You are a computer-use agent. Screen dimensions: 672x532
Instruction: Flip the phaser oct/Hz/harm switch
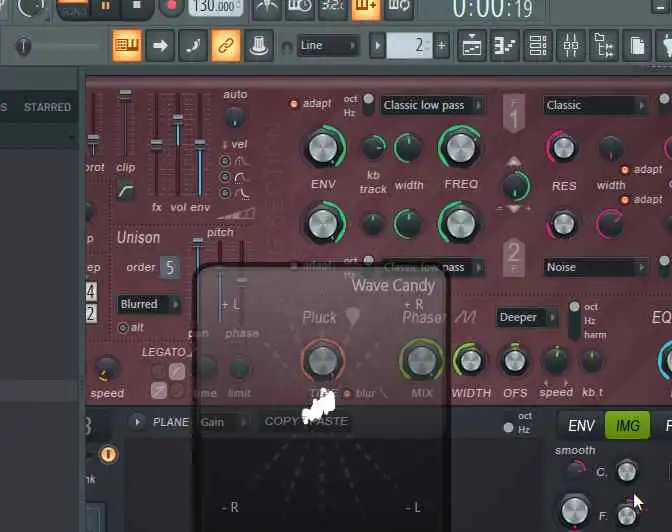click(574, 319)
